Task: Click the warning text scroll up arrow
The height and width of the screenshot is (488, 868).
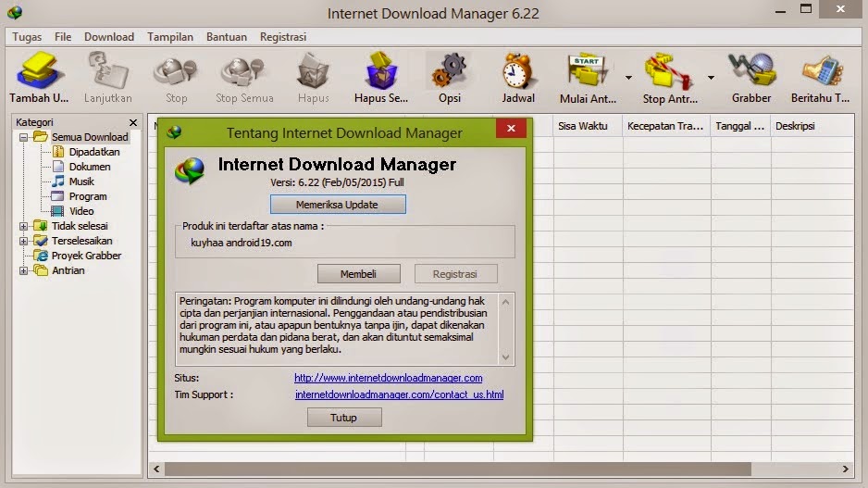Action: tap(505, 302)
